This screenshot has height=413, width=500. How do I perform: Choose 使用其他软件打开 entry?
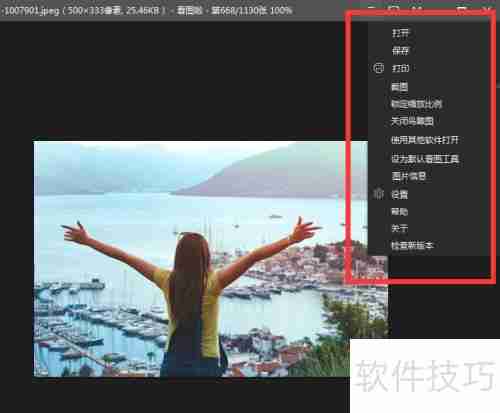(x=425, y=140)
